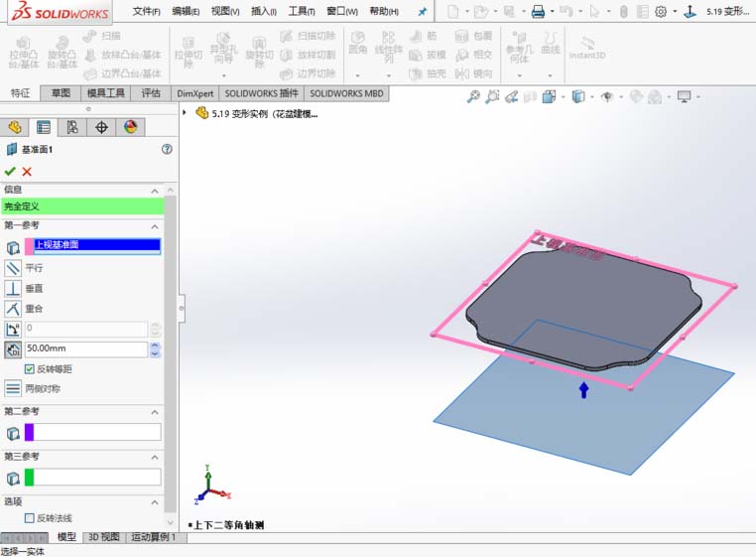Open help for 基准面1 panel
The width and height of the screenshot is (756, 557).
[x=167, y=149]
